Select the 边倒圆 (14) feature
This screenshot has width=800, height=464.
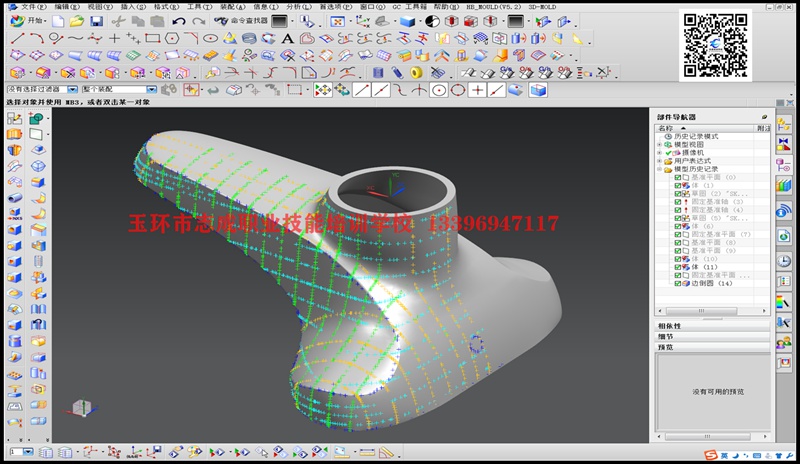pos(712,283)
